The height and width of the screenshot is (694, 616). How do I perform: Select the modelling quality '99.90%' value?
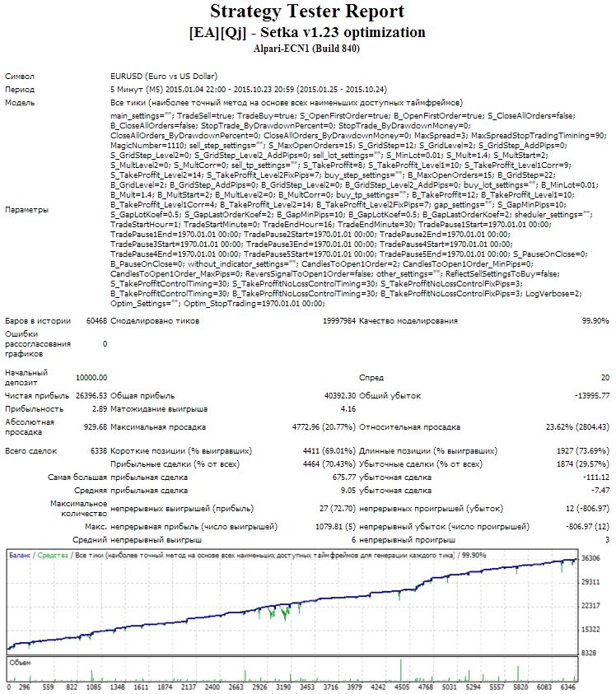click(x=595, y=321)
